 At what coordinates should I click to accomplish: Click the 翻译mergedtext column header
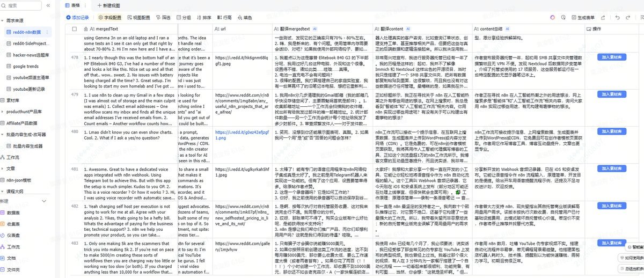pyautogui.click(x=323, y=29)
